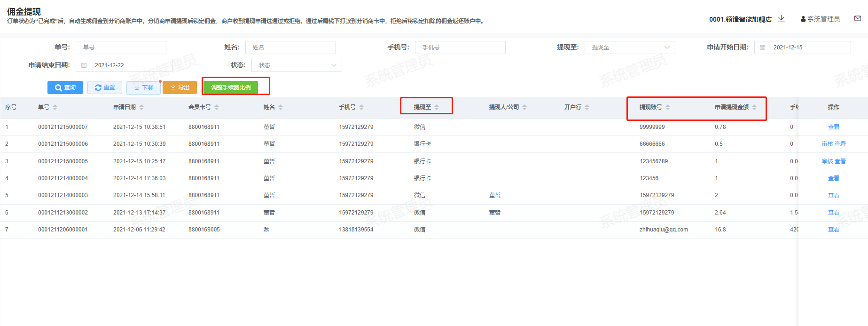Open the mail envelope icon in header
The height and width of the screenshot is (326, 868).
[858, 19]
